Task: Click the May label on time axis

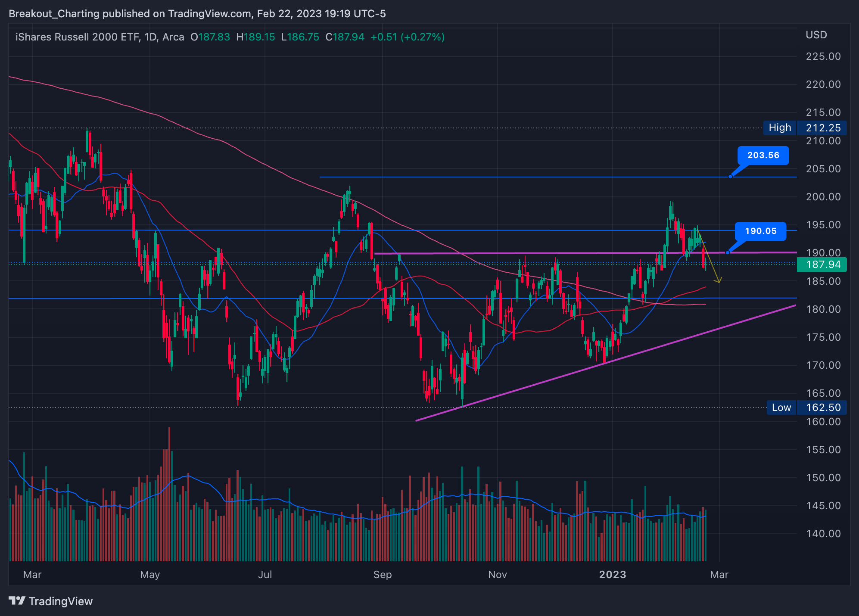Action: 150,574
